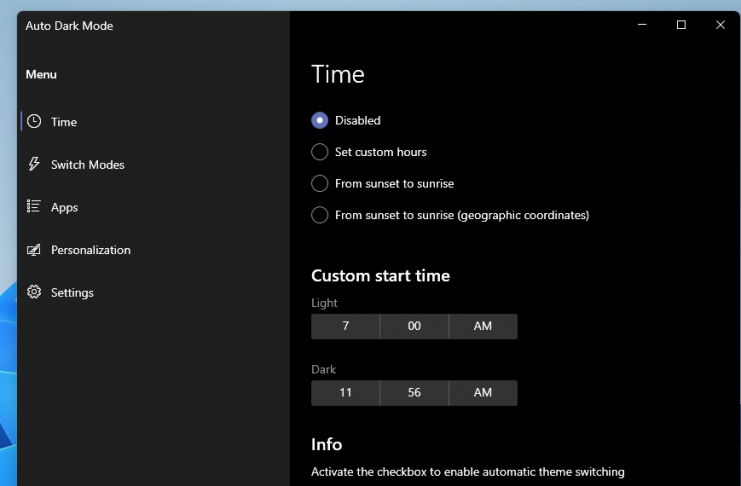Click the Personalization monitor-pen icon
Viewport: 741px width, 486px height.
click(x=34, y=250)
